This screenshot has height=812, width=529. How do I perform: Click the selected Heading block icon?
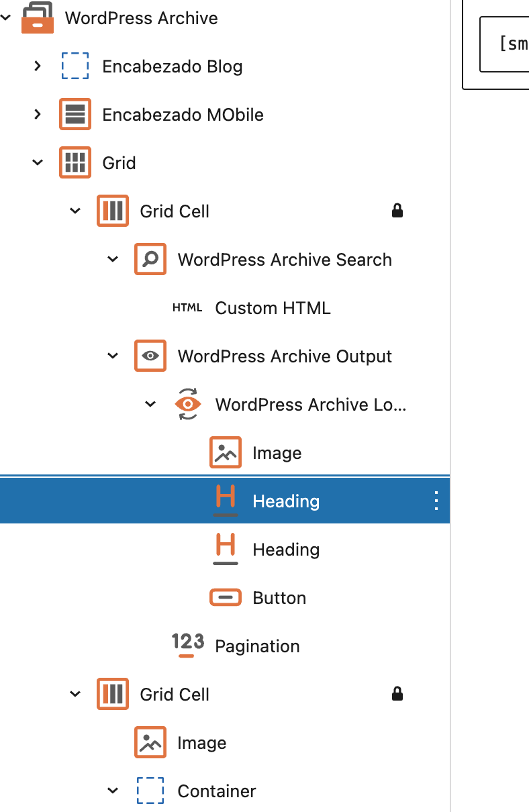click(x=226, y=501)
